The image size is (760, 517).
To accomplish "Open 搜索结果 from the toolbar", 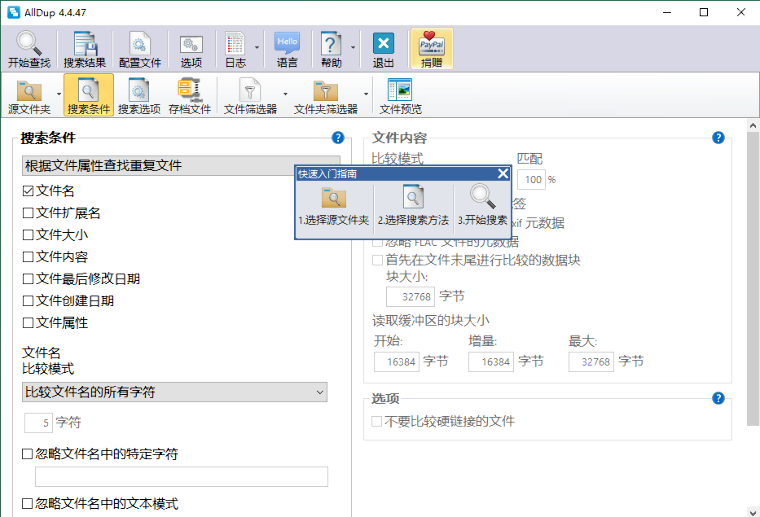I will click(x=85, y=48).
